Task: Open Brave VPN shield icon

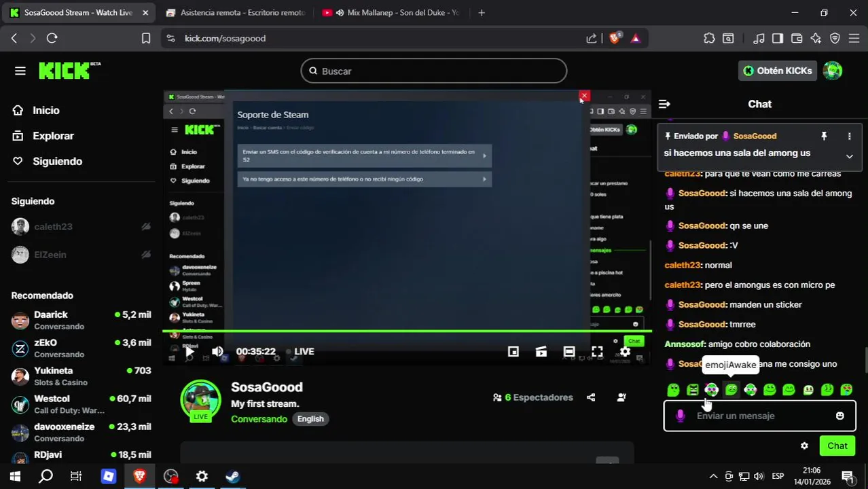Action: pyautogui.click(x=835, y=38)
